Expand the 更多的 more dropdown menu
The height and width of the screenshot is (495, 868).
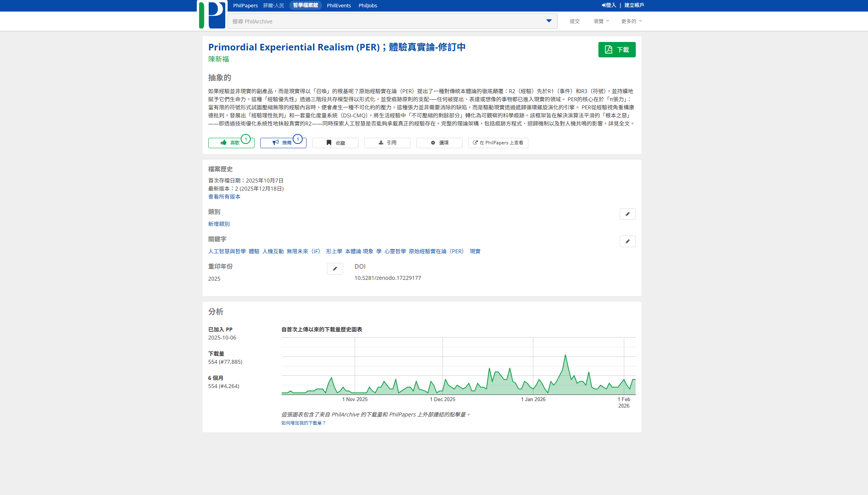[631, 21]
